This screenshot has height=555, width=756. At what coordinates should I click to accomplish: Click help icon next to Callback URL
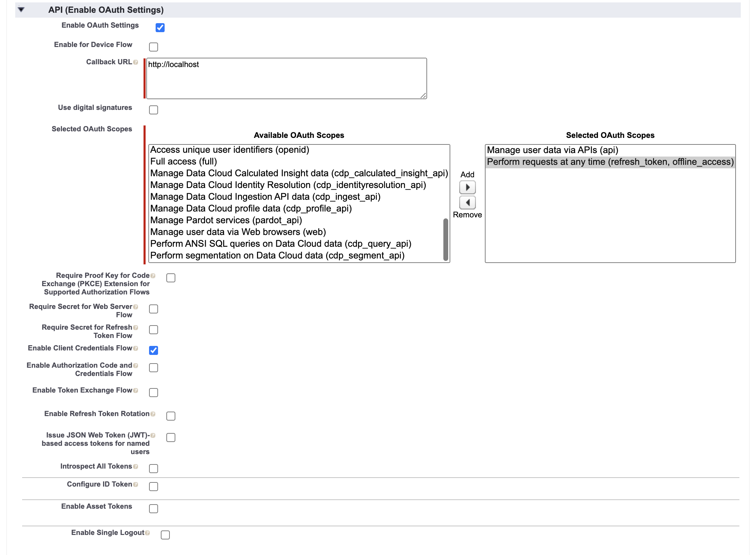(136, 62)
